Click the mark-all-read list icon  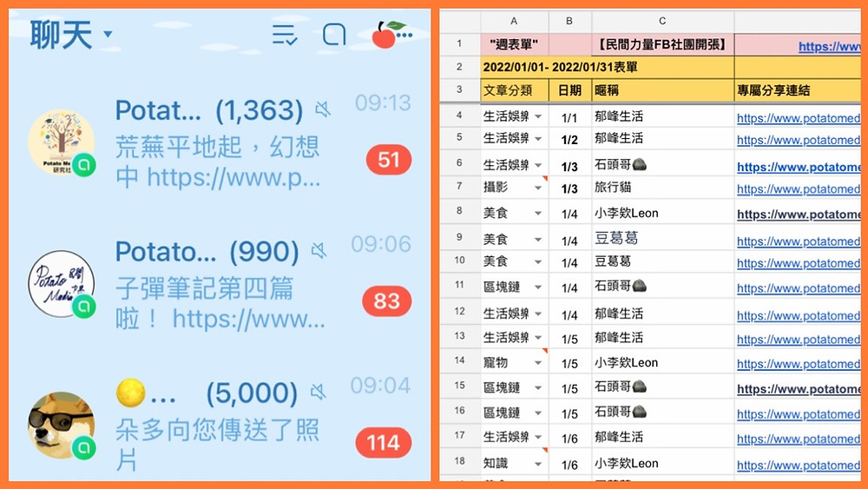tap(285, 35)
